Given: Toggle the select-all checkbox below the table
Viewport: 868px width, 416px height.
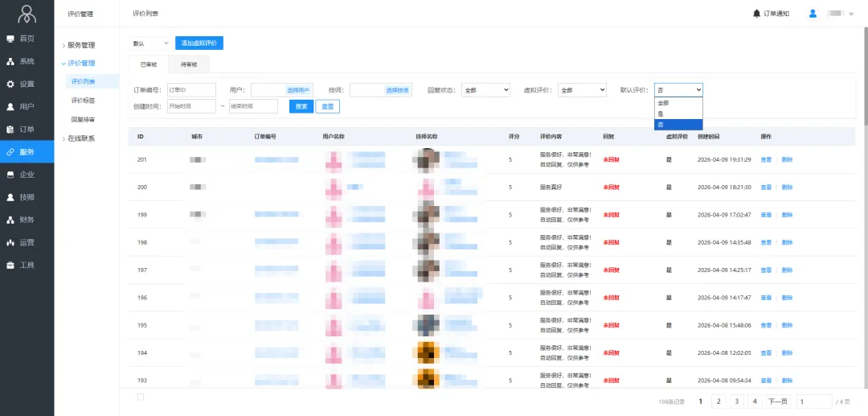Looking at the screenshot, I should point(141,397).
